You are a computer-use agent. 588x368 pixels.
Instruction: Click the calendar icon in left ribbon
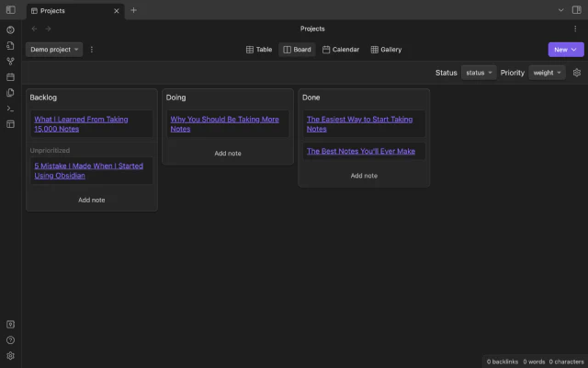coord(10,76)
